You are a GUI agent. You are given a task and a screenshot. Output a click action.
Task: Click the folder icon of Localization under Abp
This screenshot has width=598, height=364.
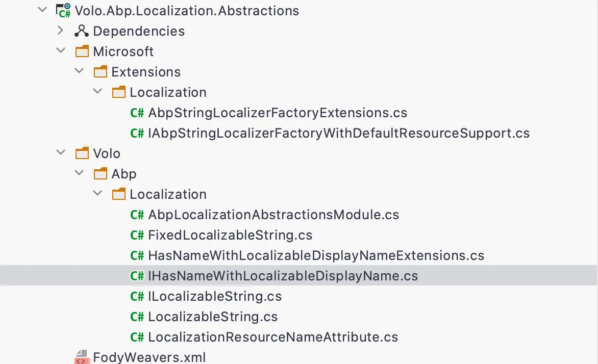[118, 194]
